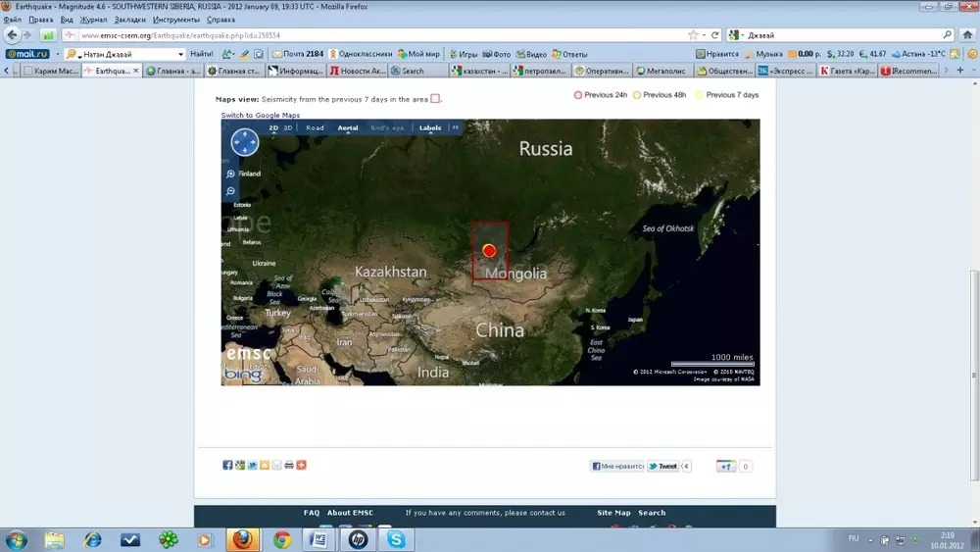Open Skype from the taskbar
Screen dimensions: 980x552
coord(396,539)
